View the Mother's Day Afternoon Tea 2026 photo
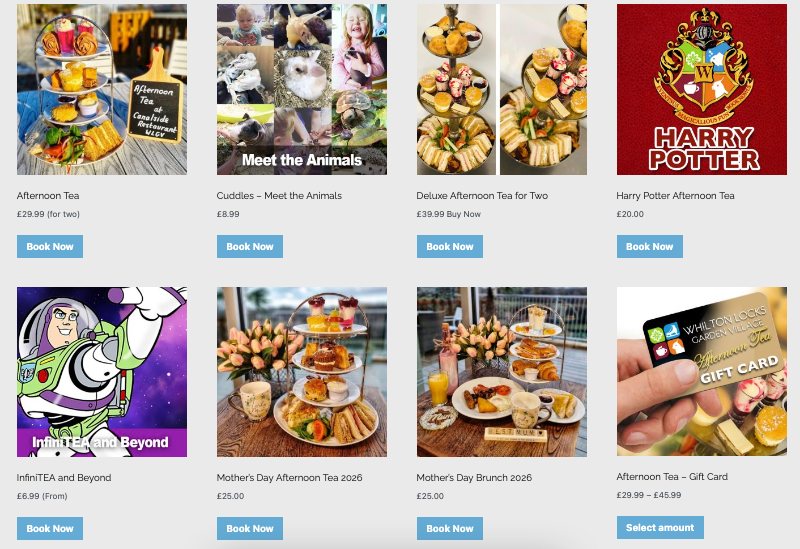This screenshot has height=549, width=800. point(302,372)
